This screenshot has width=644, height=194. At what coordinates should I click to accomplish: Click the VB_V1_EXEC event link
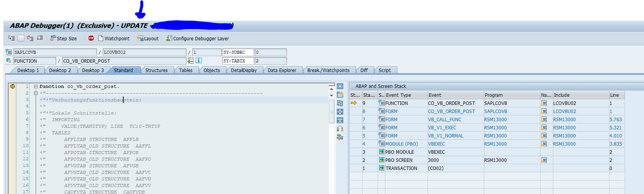(442, 128)
